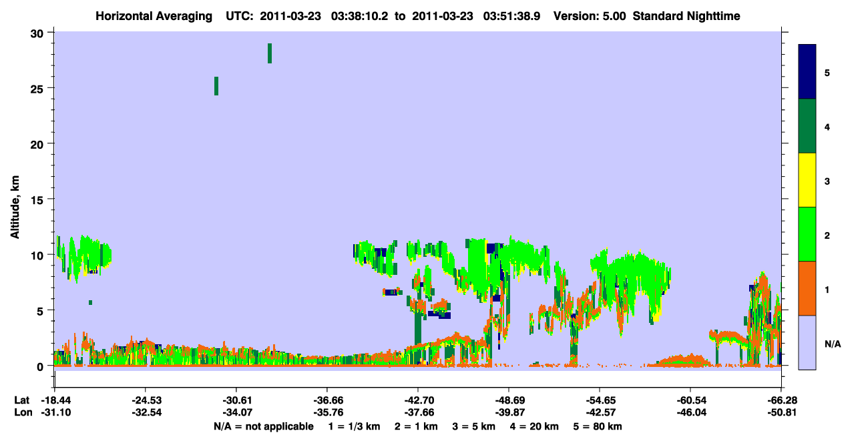Click the y-axis tick label 10

pos(39,255)
